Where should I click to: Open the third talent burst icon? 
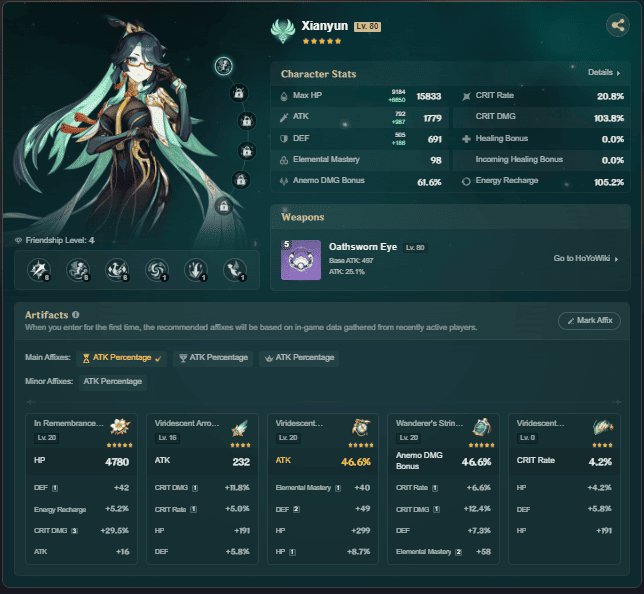117,270
